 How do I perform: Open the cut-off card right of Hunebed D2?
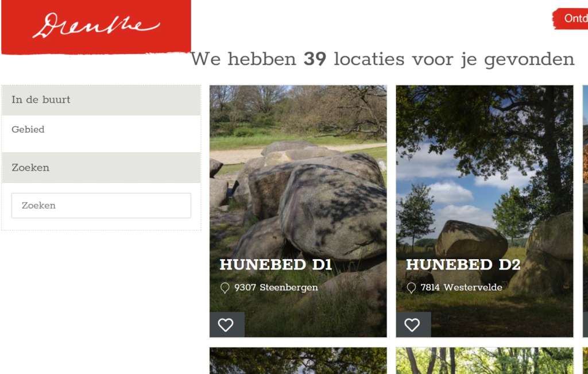click(585, 211)
